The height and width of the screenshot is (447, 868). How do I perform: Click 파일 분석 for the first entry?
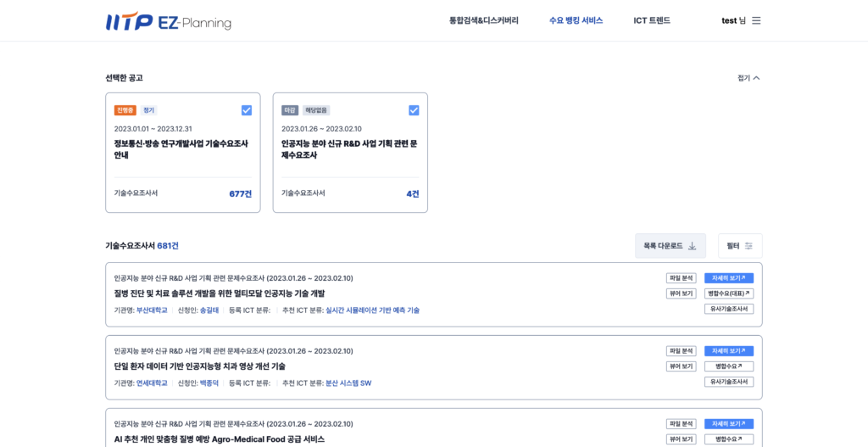[x=681, y=278]
